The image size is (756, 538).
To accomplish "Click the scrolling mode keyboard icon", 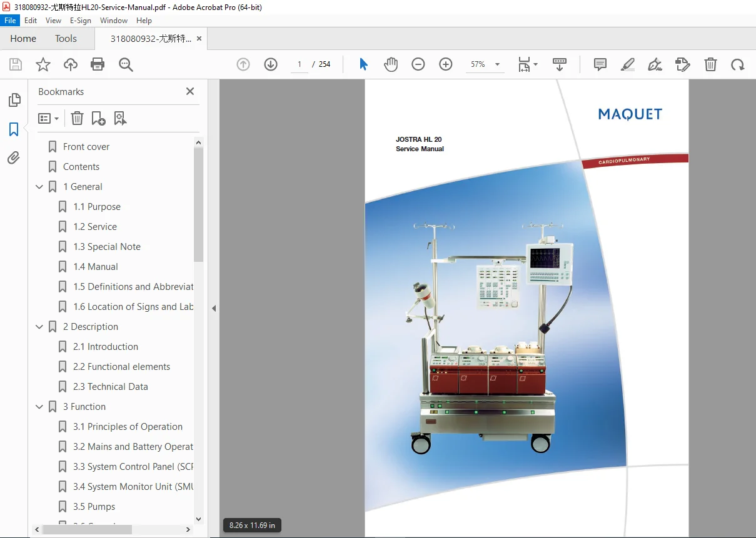I will (x=560, y=64).
